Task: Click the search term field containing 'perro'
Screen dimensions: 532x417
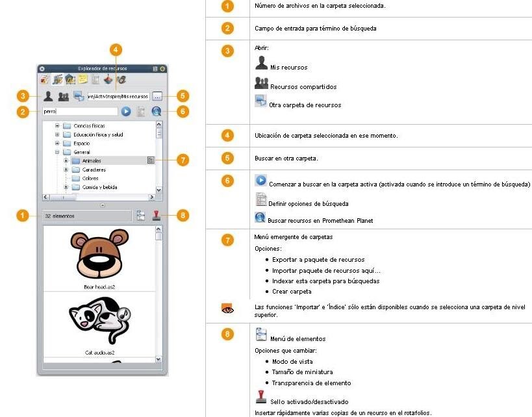Action: (79, 112)
